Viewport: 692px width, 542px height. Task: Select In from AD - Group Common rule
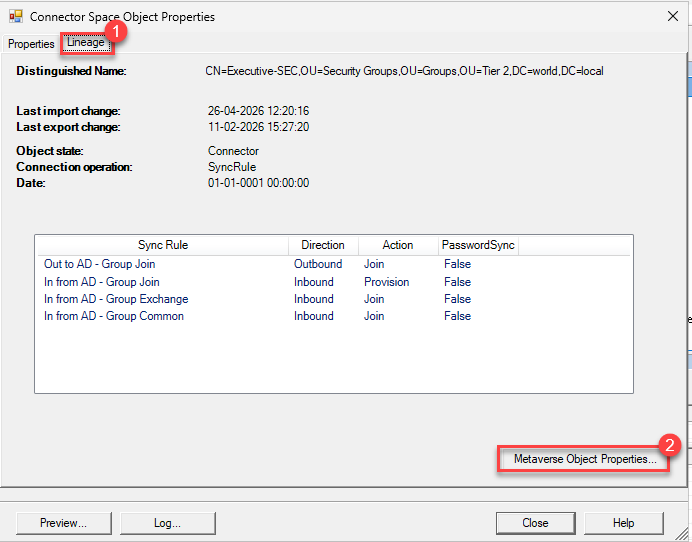click(113, 316)
